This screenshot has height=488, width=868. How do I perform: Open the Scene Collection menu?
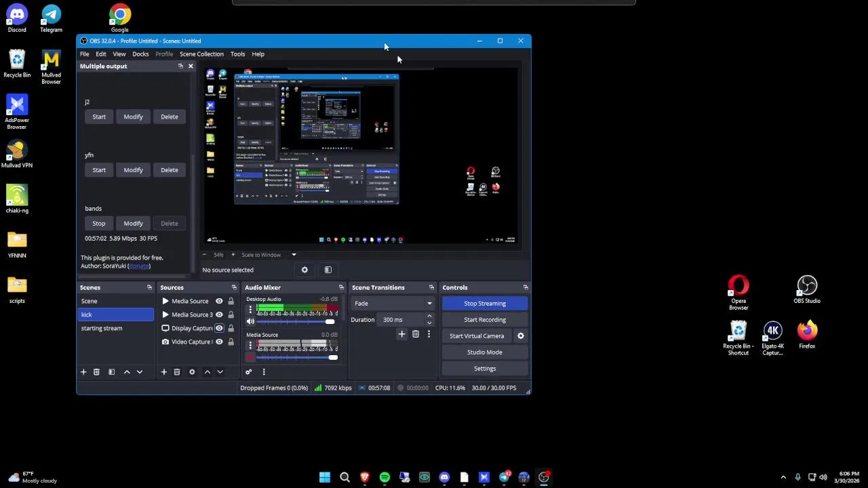(201, 54)
